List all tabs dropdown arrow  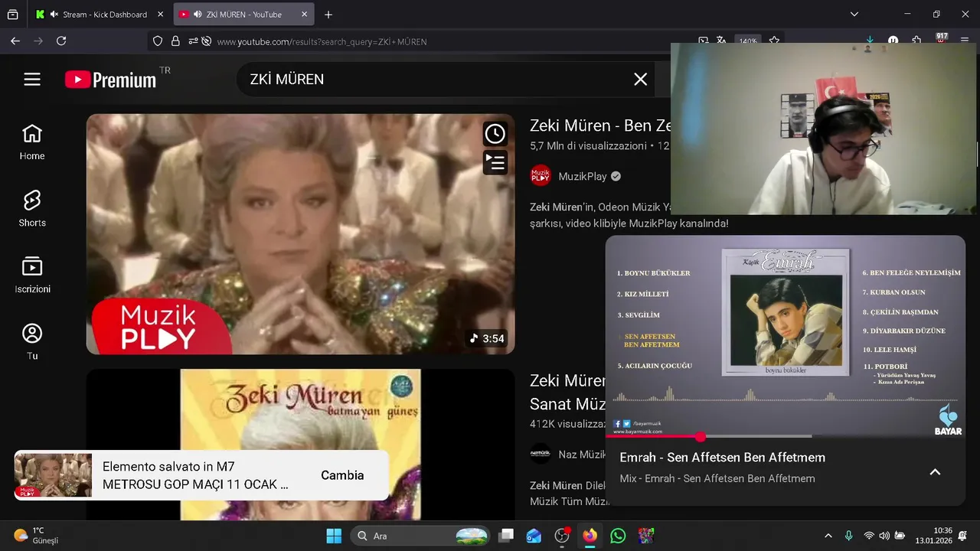(x=854, y=15)
